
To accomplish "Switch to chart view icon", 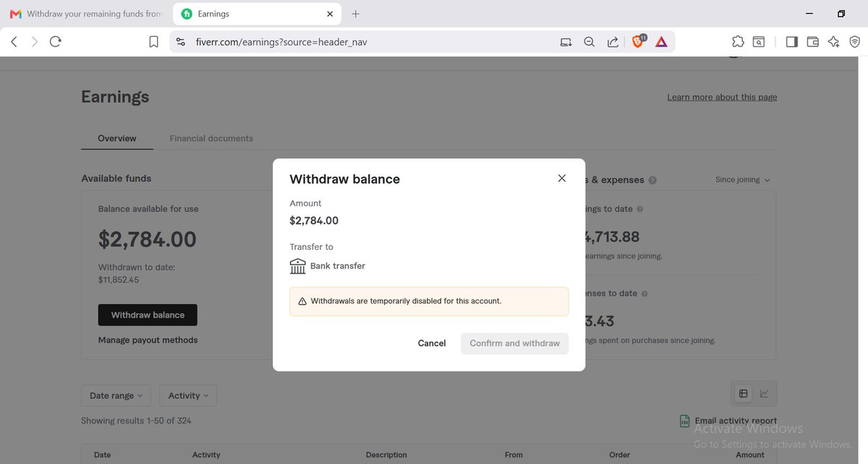I will (x=765, y=394).
